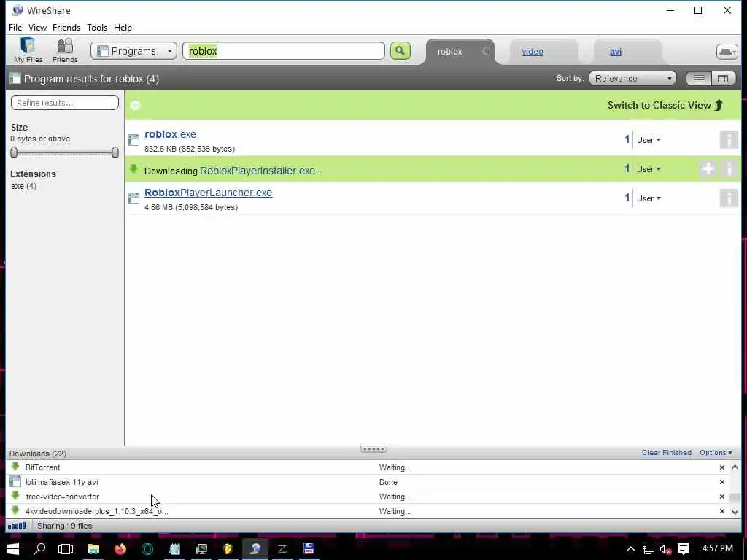
Task: Open Windows taskbar search
Action: coord(39,548)
